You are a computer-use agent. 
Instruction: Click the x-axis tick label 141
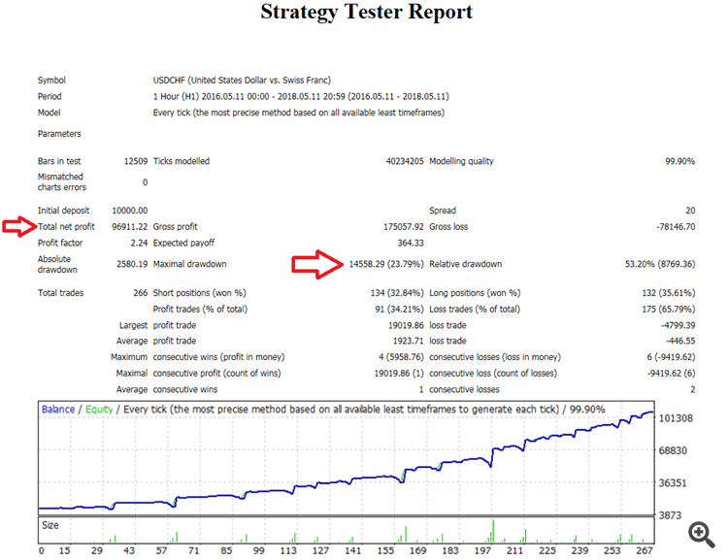coord(353,550)
